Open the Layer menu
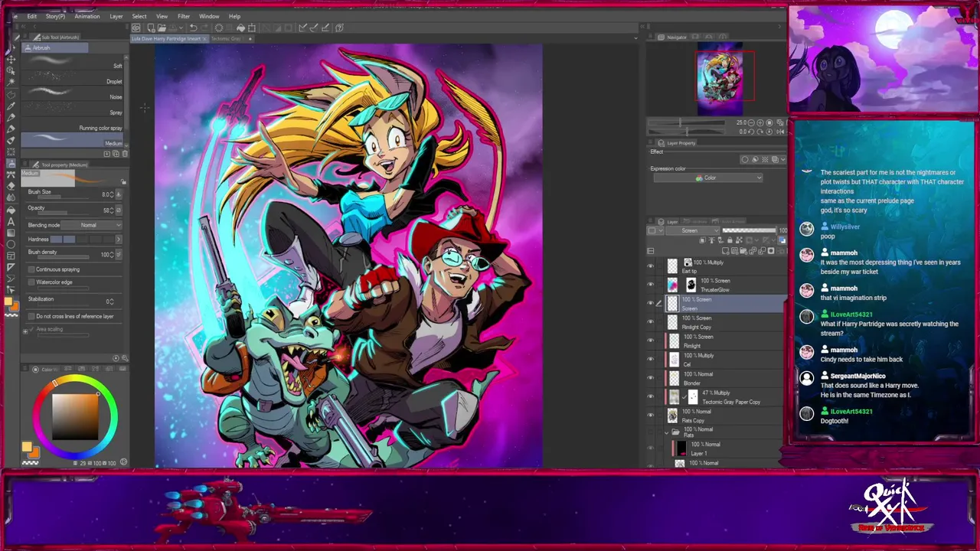The width and height of the screenshot is (980, 551). pyautogui.click(x=116, y=16)
